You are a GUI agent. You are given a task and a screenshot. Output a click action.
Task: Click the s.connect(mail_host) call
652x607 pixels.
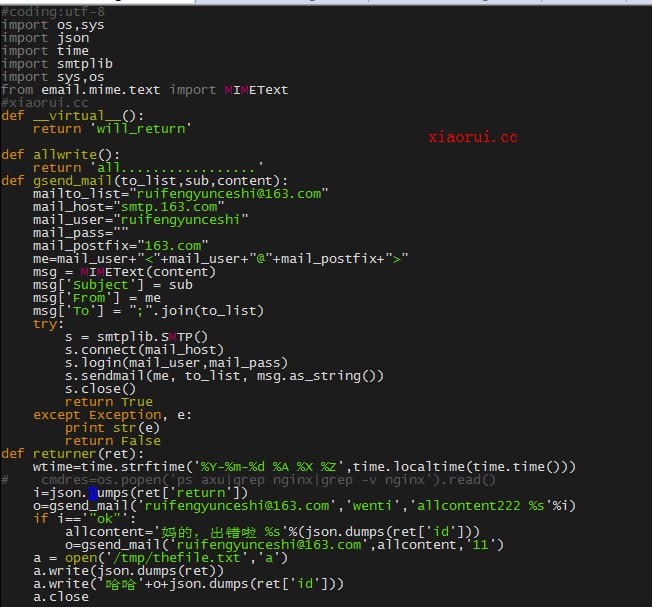coord(144,349)
